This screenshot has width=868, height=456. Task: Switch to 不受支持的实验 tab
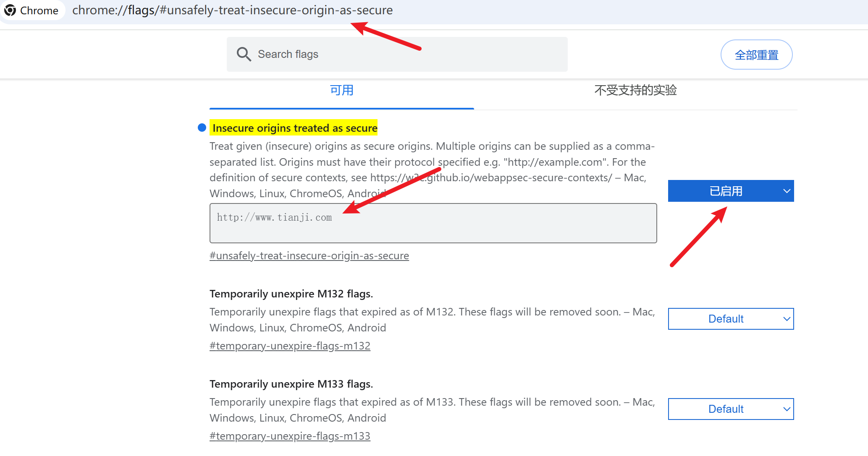point(635,91)
